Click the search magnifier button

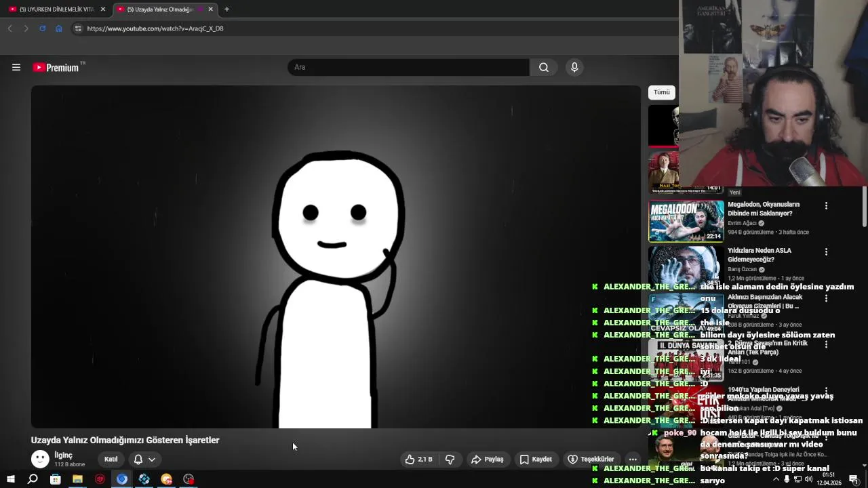pos(544,67)
